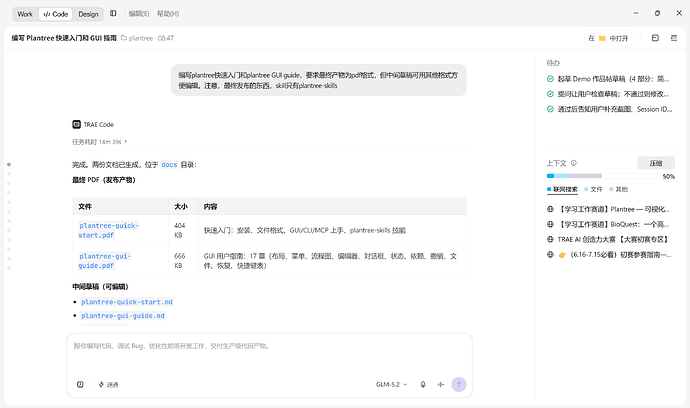The image size is (690, 408).
Task: Switch to the Design mode tab
Action: (88, 14)
